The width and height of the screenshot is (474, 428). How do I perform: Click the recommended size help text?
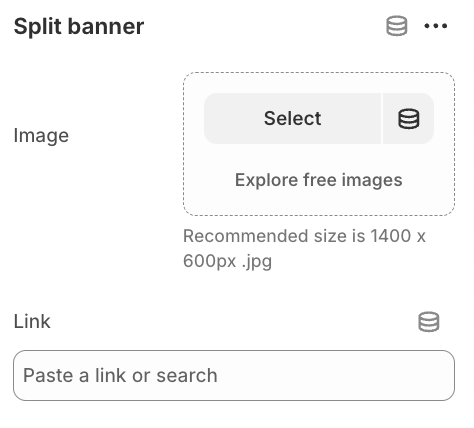pyautogui.click(x=304, y=248)
